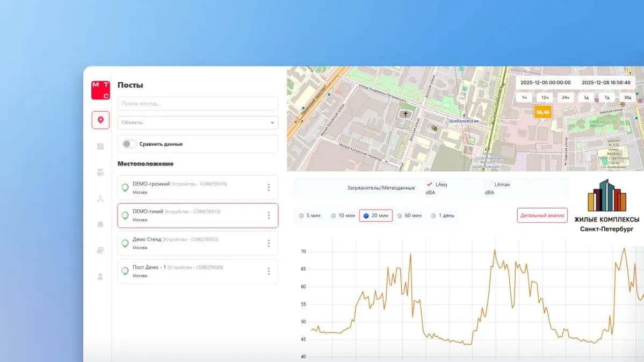Open the book icon in sidebar
Image resolution: width=644 pixels, height=362 pixels.
click(100, 251)
